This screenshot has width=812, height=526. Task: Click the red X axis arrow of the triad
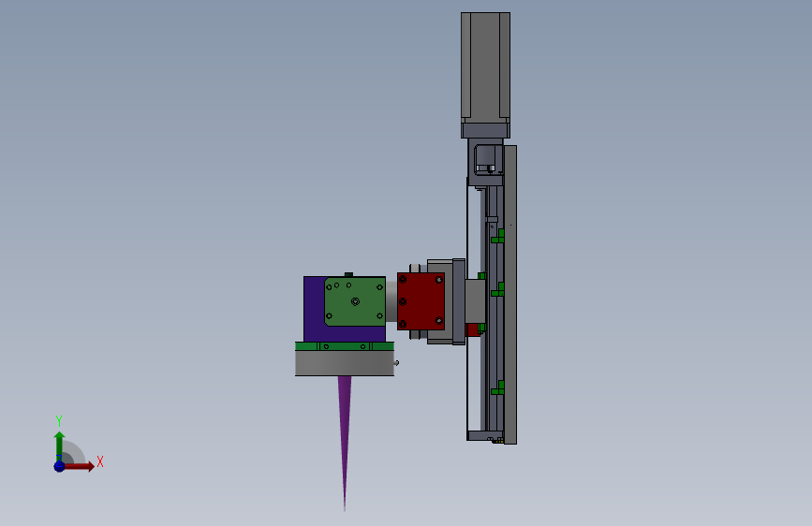pos(79,466)
